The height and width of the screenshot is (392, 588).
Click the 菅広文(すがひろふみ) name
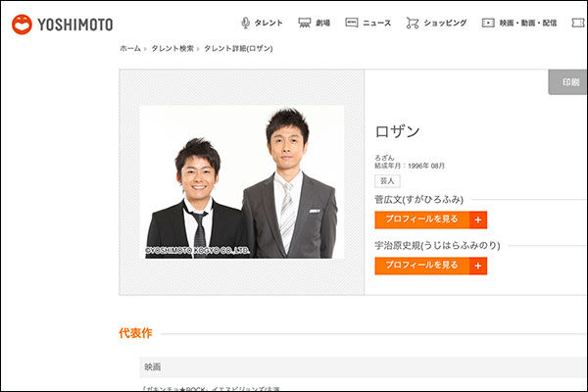point(419,200)
